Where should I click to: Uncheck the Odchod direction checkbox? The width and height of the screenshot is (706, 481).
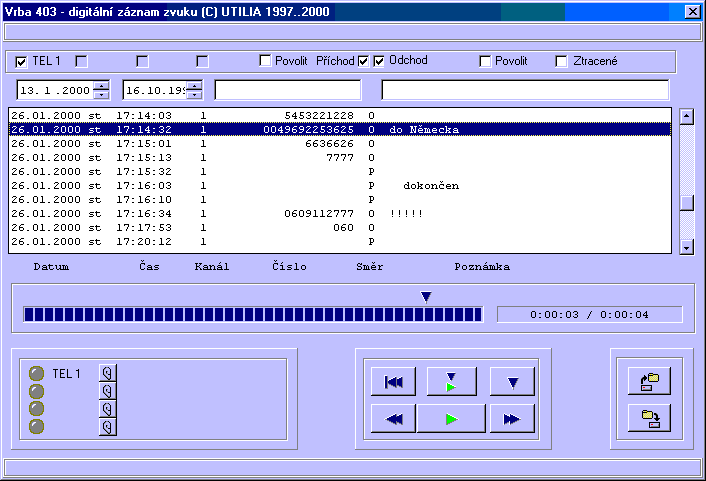[380, 61]
